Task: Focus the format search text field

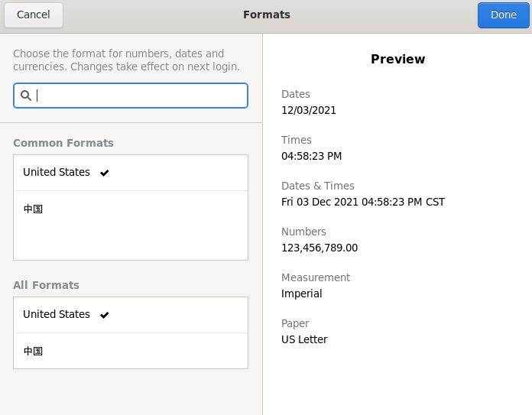Action: click(x=138, y=96)
